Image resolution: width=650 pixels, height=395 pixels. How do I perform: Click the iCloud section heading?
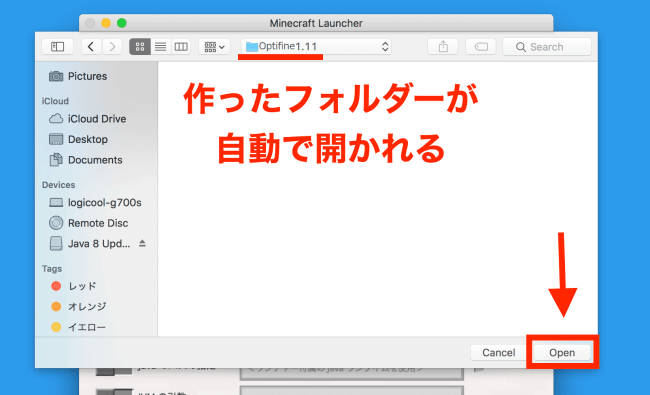point(55,101)
